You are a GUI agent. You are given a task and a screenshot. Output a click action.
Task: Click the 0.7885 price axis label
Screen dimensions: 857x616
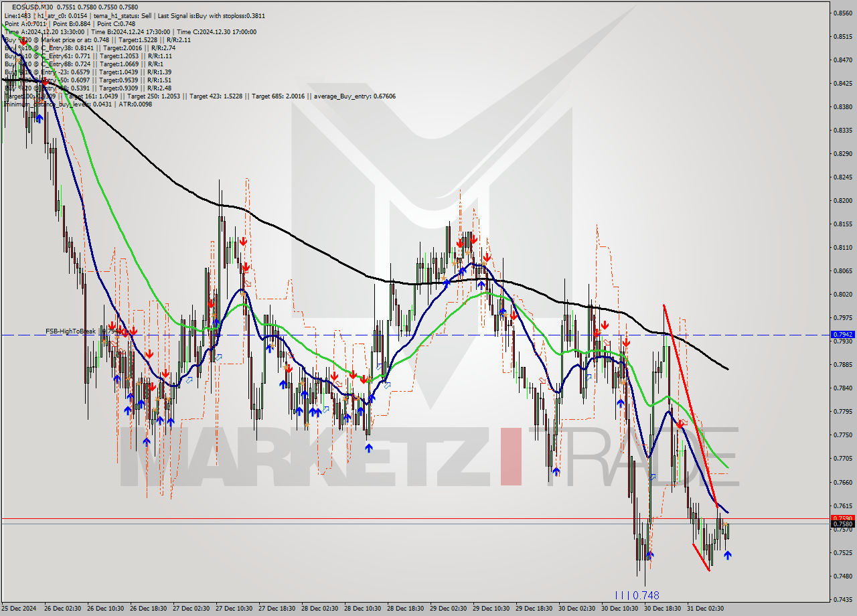pos(842,364)
